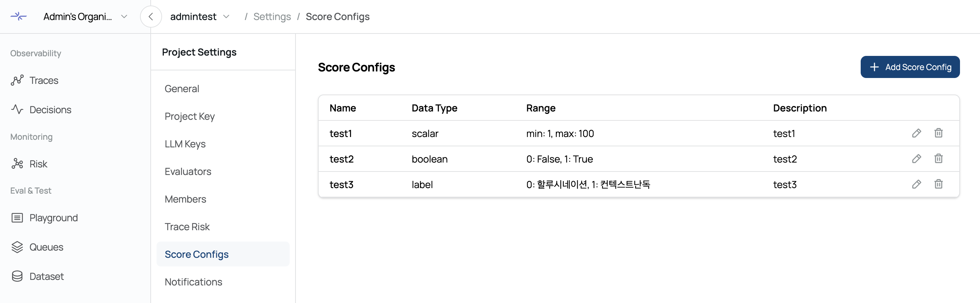Select the Notifications settings tab
Viewport: 980px width, 303px height.
pyautogui.click(x=193, y=282)
